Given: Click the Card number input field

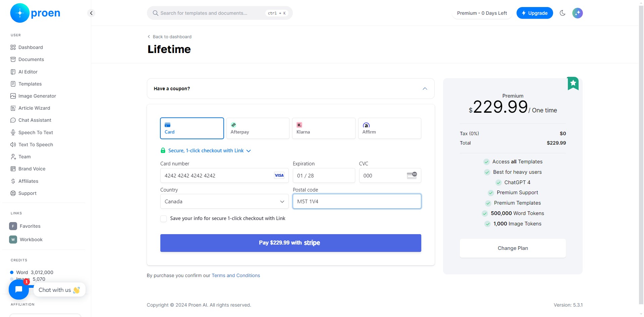Looking at the screenshot, I should tap(224, 175).
